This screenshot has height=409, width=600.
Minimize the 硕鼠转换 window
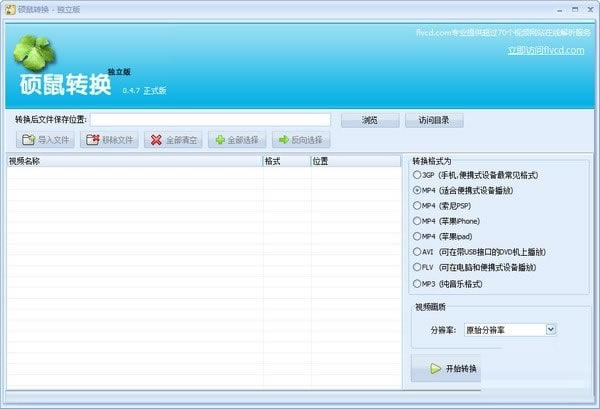(559, 10)
